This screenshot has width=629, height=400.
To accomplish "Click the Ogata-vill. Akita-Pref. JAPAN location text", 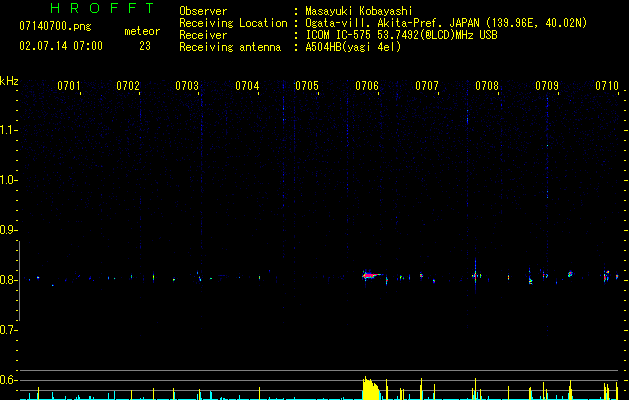I will (446, 23).
